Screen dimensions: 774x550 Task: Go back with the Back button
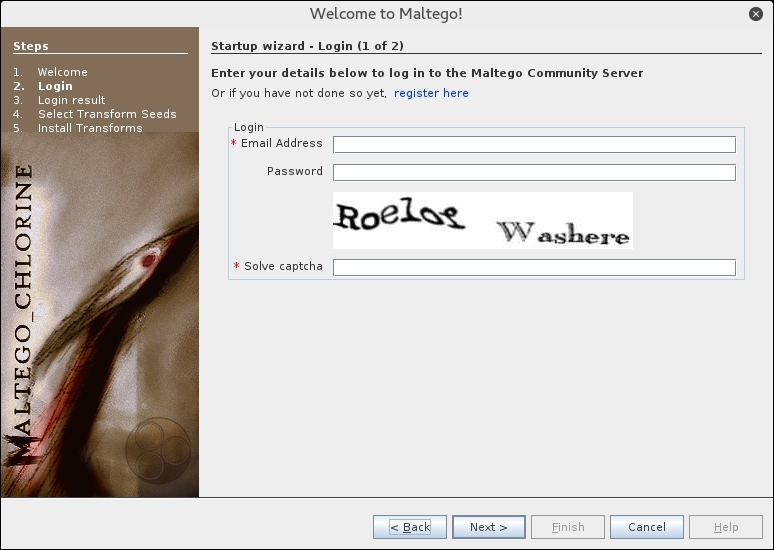(410, 527)
